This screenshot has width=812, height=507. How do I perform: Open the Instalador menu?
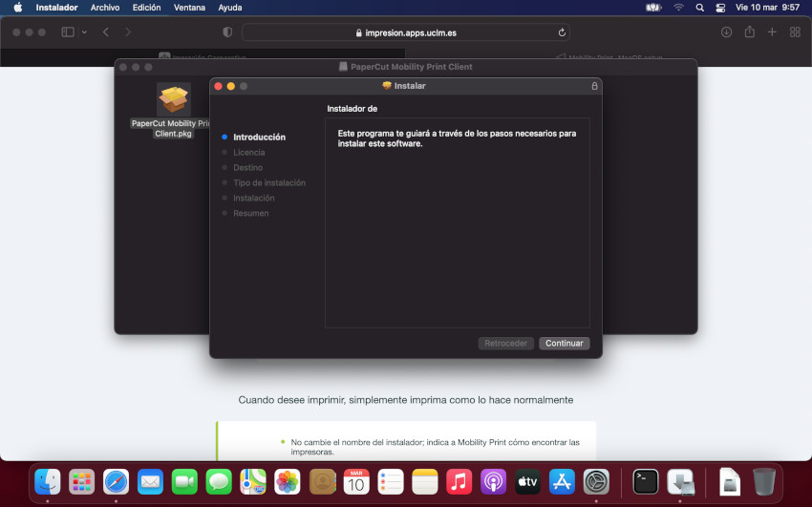(x=56, y=8)
